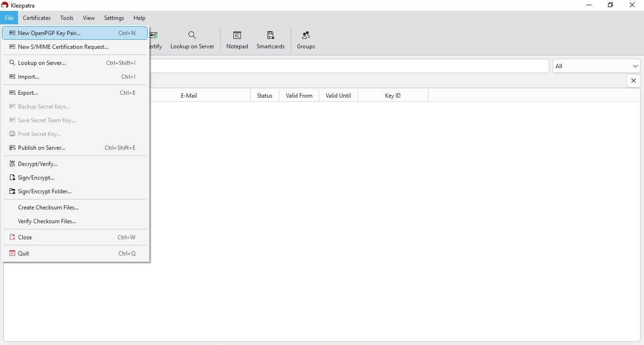Click the icon beside New S/MIME Certification Request

coord(12,47)
